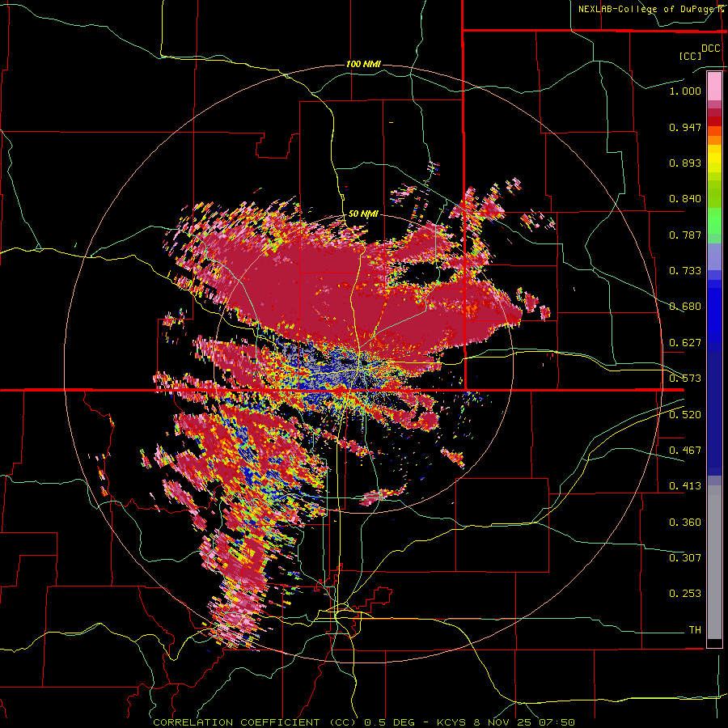This screenshot has height=728, width=728.
Task: Click the gray lower segment of color bar
Action: pyautogui.click(x=714, y=562)
